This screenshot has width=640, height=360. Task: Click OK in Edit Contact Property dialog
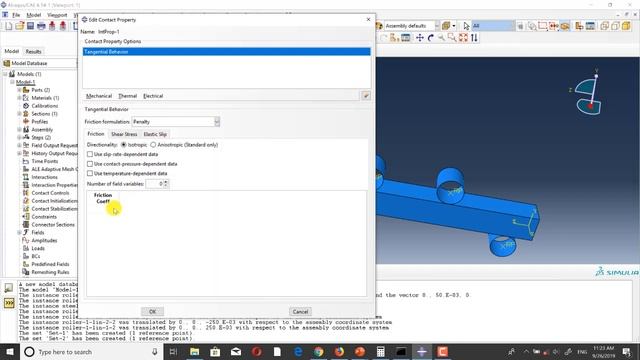click(152, 312)
